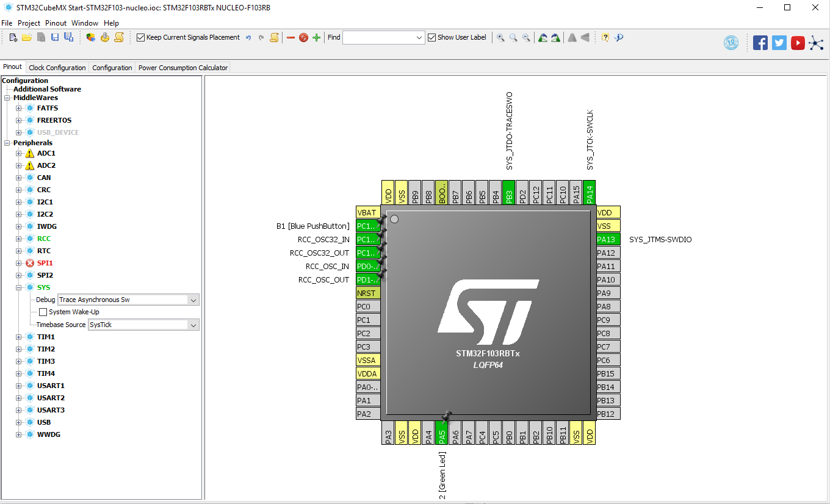Click the Twitter bird icon
The width and height of the screenshot is (830, 504).
779,43
